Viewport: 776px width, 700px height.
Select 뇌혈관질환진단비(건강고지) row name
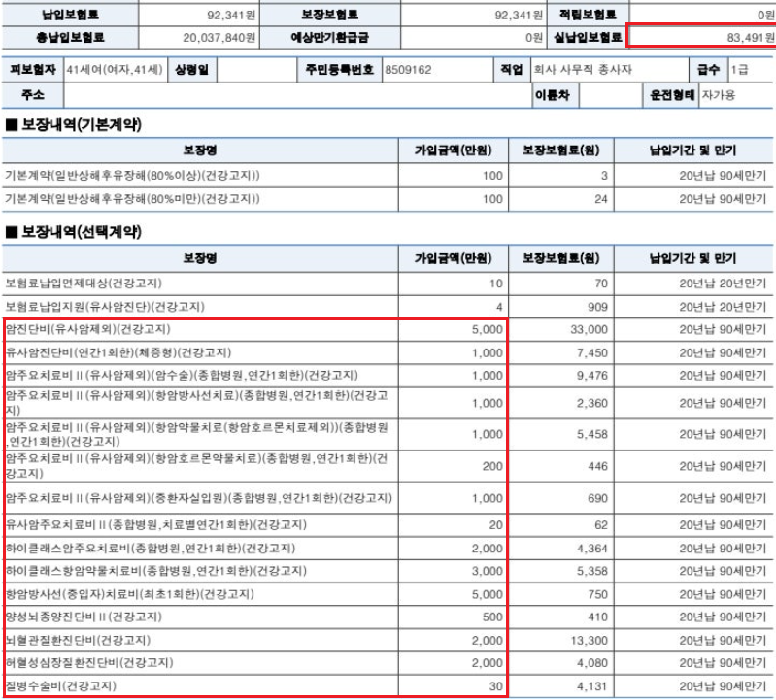78,640
